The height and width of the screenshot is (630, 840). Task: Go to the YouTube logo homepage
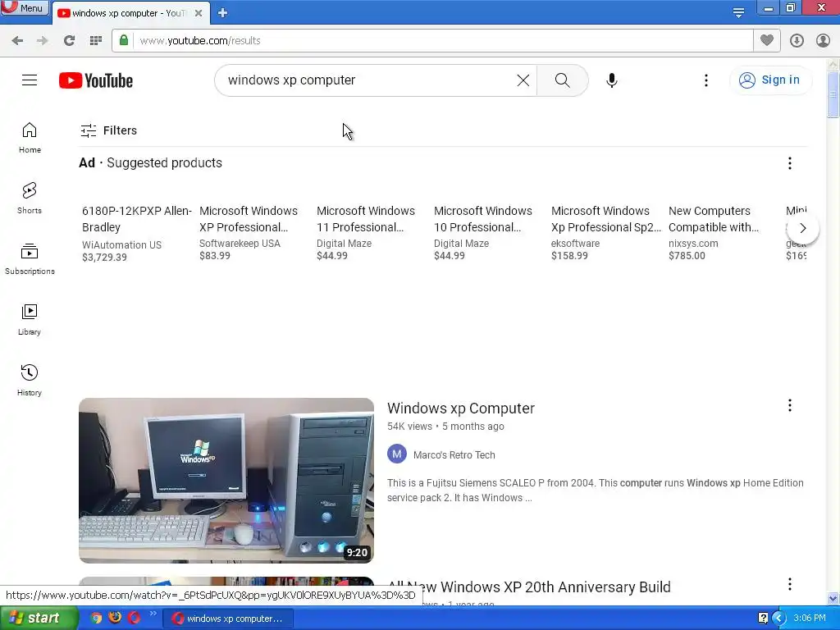[x=96, y=80]
